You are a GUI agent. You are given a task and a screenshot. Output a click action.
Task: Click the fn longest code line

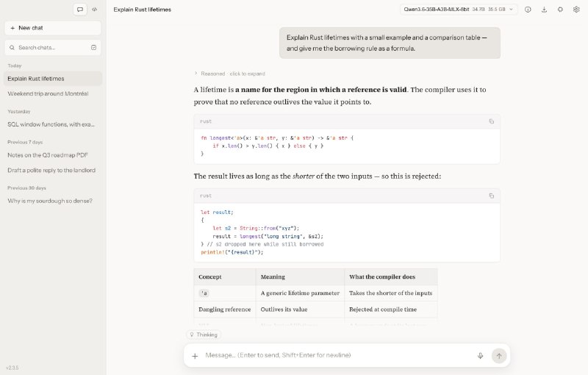(x=277, y=138)
